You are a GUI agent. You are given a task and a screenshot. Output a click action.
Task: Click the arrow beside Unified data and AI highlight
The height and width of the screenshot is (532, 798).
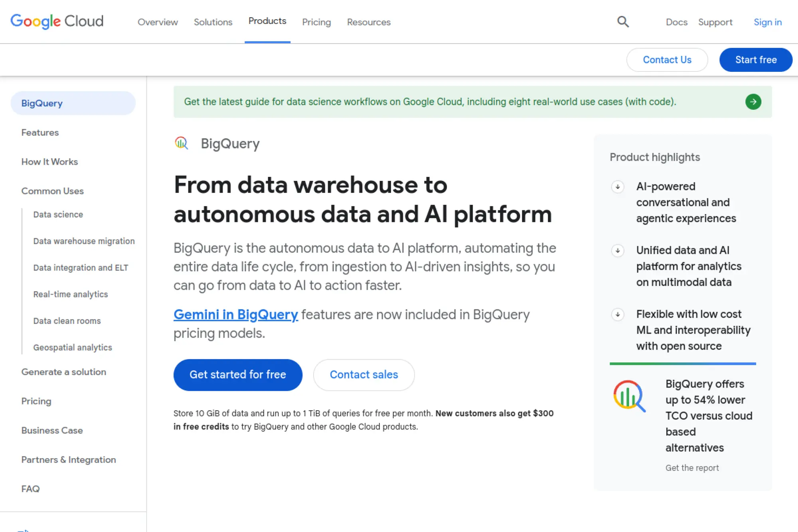(617, 251)
